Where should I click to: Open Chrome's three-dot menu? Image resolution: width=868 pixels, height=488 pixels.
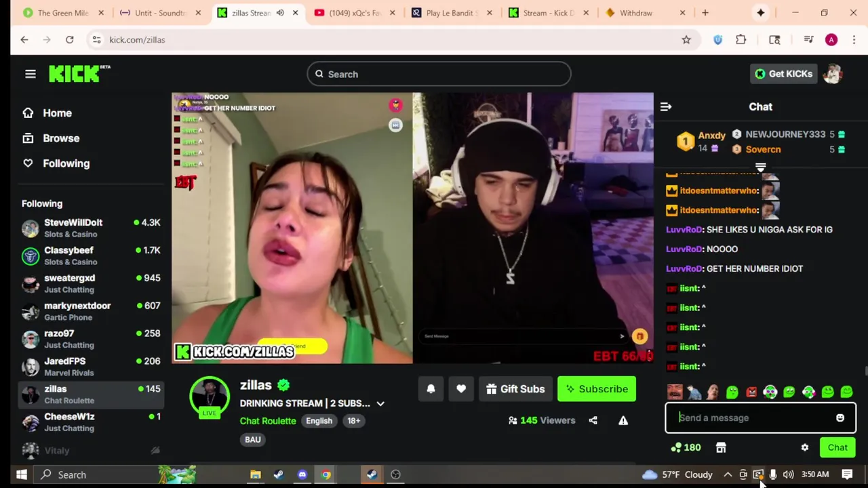click(x=854, y=40)
